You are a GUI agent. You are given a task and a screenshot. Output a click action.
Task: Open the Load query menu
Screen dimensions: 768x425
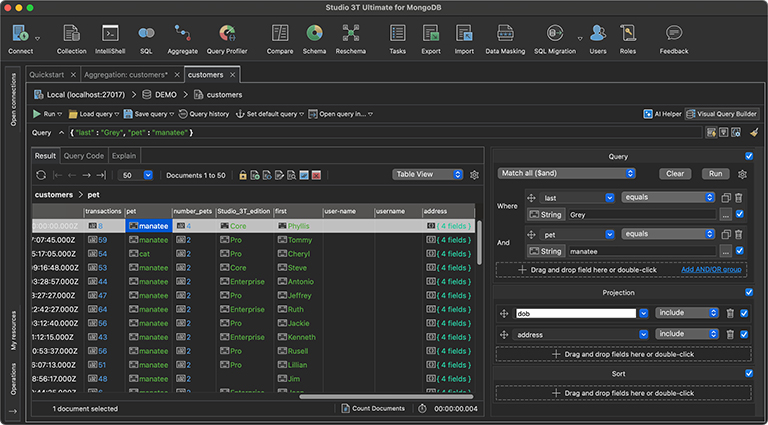(x=94, y=114)
